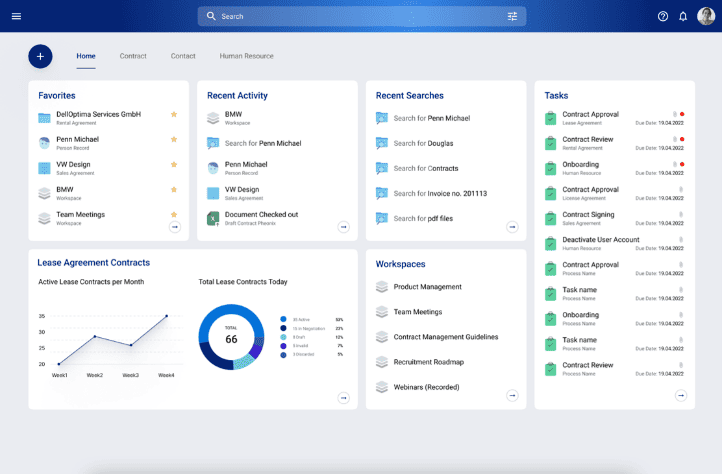
Task: Click into the Search field
Action: point(362,16)
